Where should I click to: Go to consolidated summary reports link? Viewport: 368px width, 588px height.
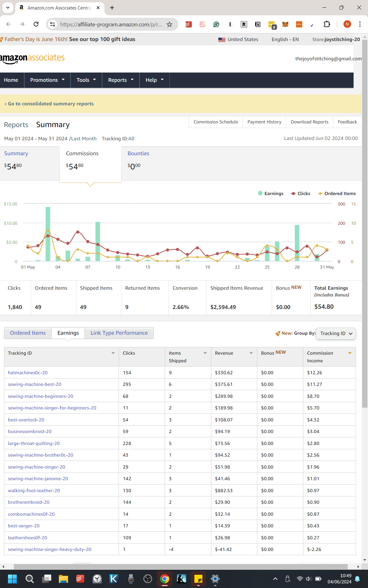pyautogui.click(x=49, y=104)
